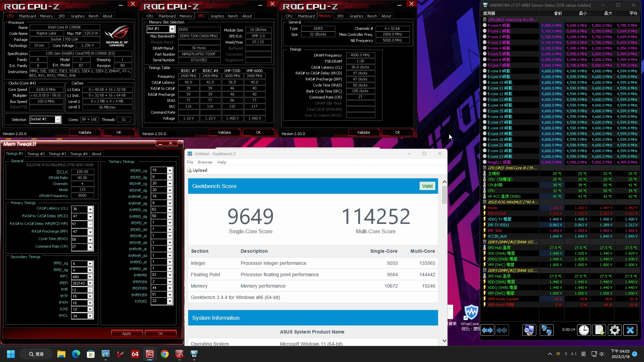Click red swoosh taskbar icon
Screen dimensions: 644x362
point(120,354)
